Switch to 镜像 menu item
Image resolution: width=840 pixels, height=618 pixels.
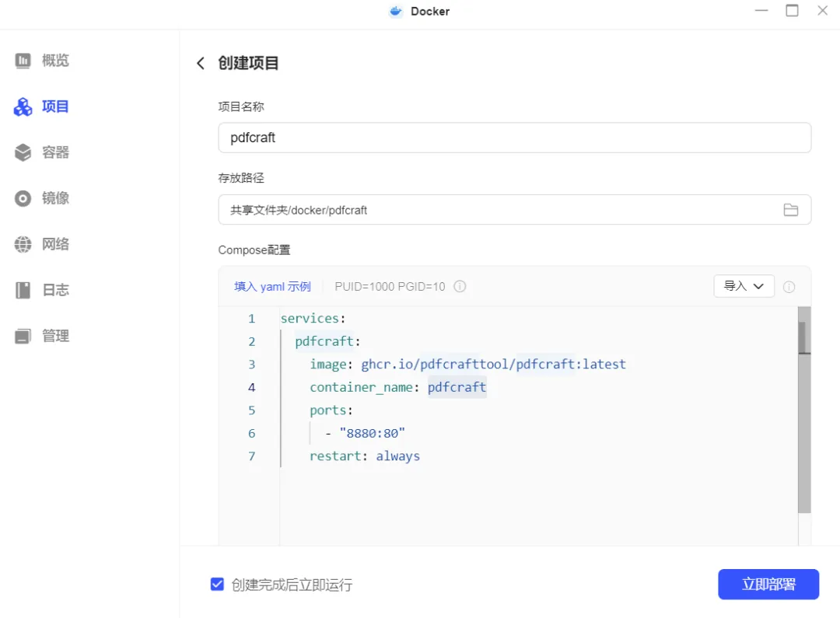(55, 199)
